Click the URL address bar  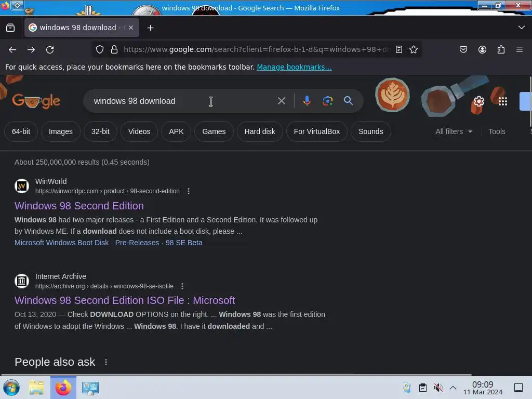pyautogui.click(x=256, y=49)
